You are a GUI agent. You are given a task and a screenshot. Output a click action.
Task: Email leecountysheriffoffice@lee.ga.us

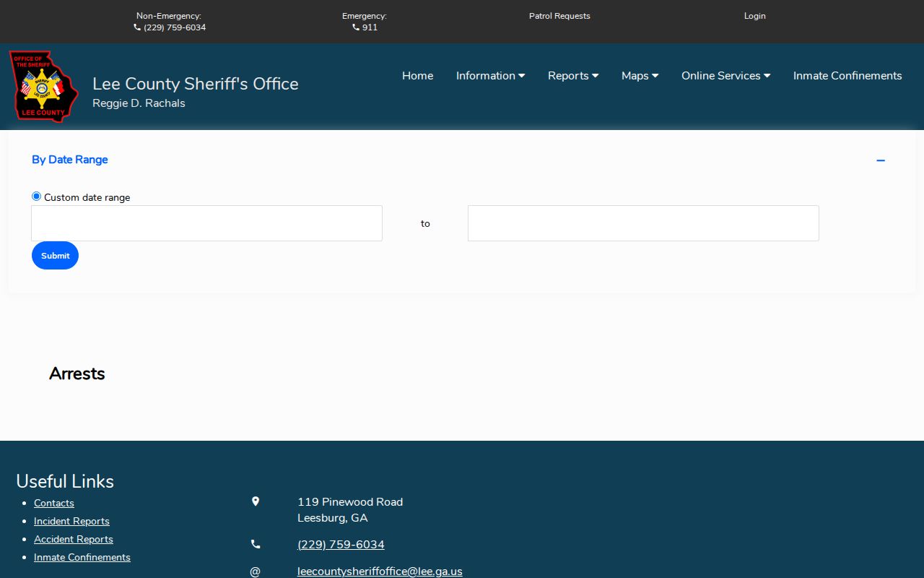pos(380,571)
